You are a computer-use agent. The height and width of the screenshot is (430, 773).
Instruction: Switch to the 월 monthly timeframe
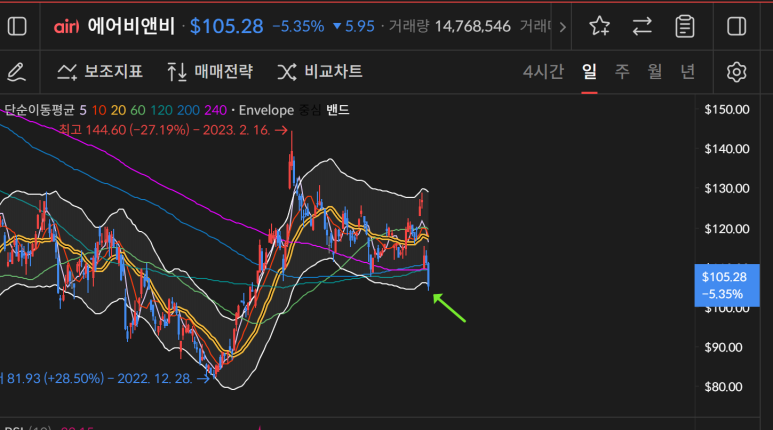pyautogui.click(x=655, y=72)
